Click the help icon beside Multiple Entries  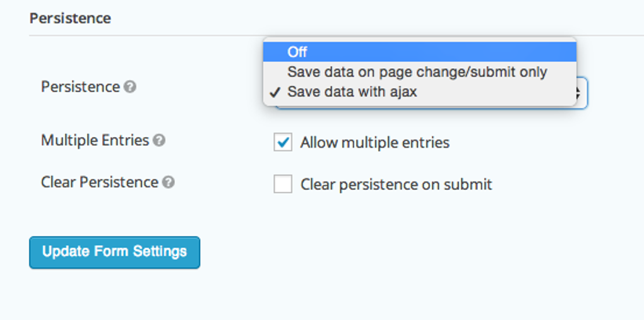tap(159, 141)
